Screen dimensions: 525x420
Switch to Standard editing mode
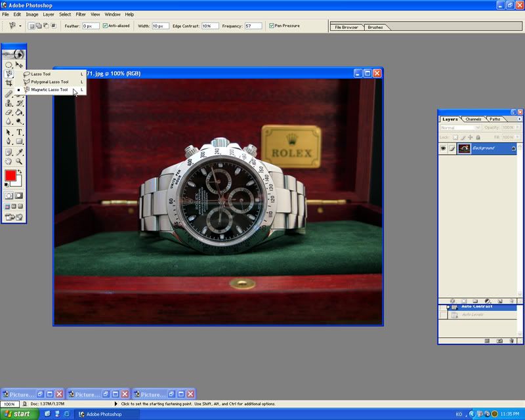click(x=9, y=196)
